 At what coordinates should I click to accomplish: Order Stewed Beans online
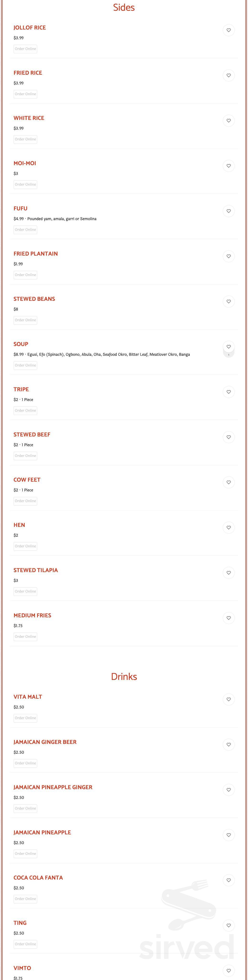[x=25, y=320]
